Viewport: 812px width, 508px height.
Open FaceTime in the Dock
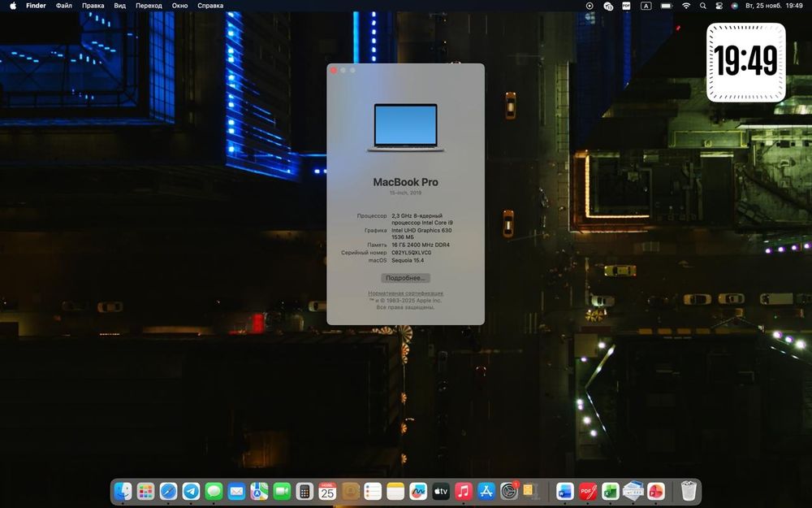point(283,491)
